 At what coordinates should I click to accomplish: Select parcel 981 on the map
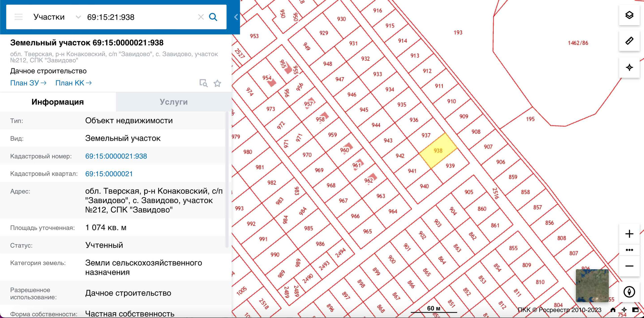pos(260,167)
